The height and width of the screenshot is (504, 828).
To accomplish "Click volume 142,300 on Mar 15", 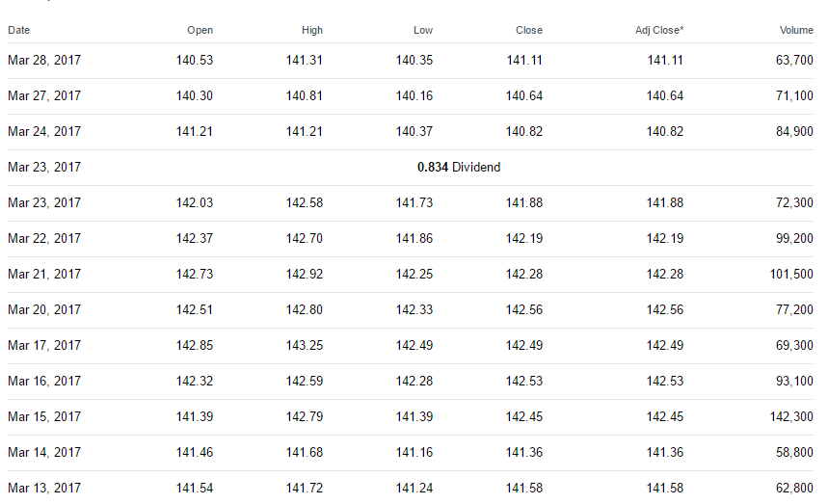I will click(x=791, y=417).
